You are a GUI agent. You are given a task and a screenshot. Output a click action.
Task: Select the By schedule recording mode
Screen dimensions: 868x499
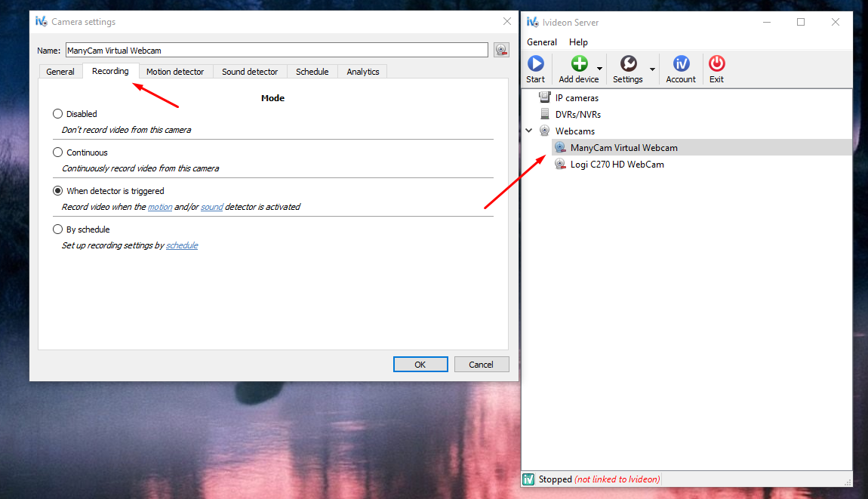point(57,229)
